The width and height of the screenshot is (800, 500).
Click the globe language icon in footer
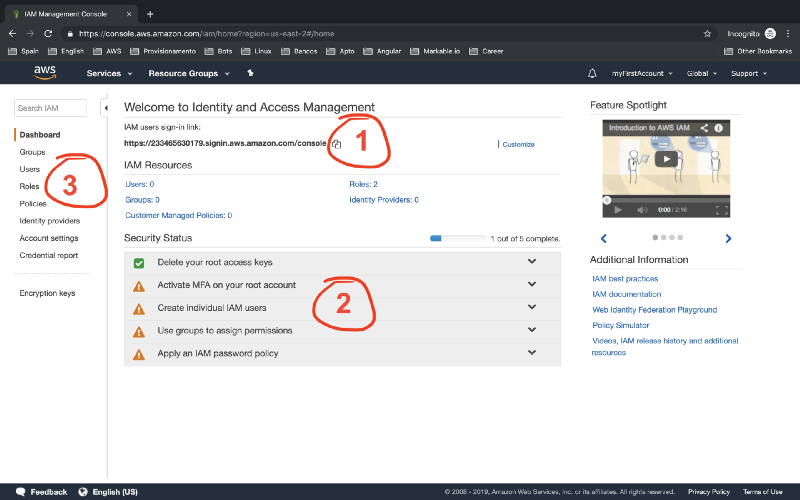[x=83, y=492]
